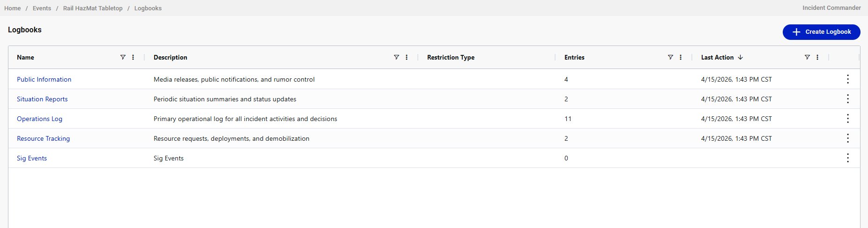Expand Situation Reports row actions menu

(848, 99)
